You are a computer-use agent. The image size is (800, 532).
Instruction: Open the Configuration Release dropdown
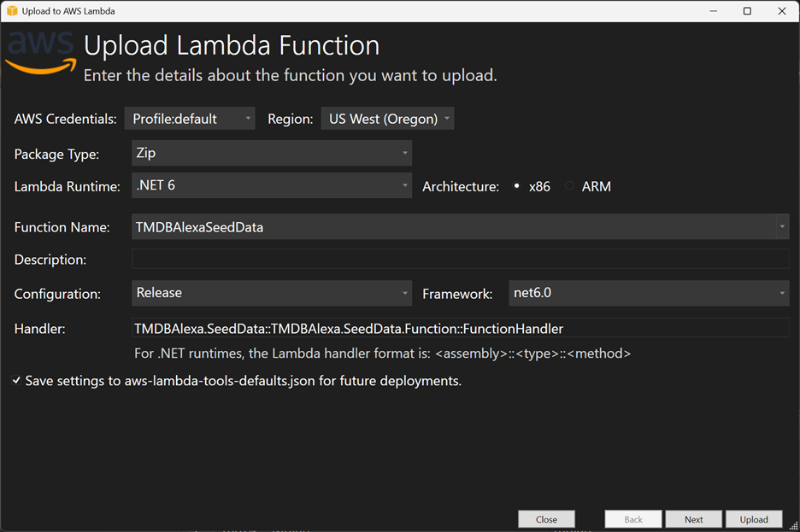click(405, 293)
